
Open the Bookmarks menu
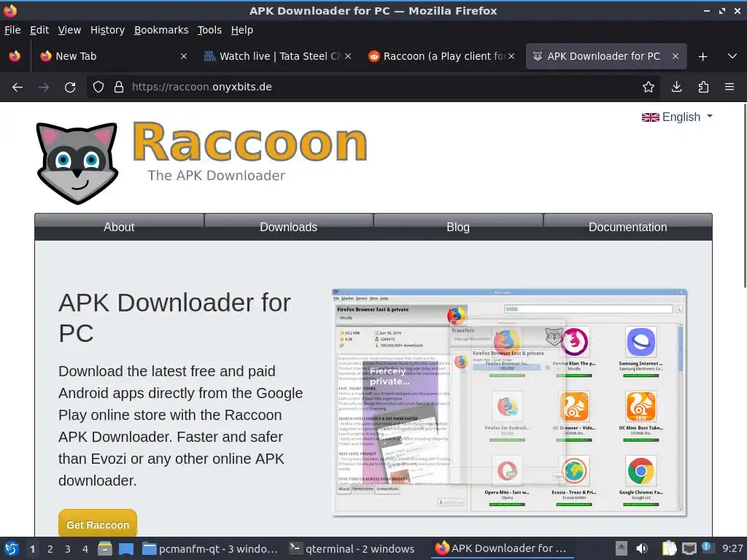(161, 30)
